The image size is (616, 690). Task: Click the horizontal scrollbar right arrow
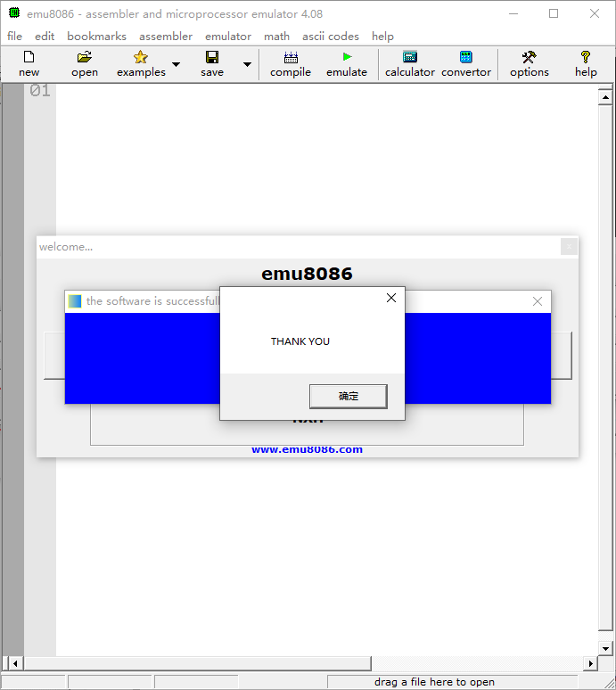[x=590, y=663]
